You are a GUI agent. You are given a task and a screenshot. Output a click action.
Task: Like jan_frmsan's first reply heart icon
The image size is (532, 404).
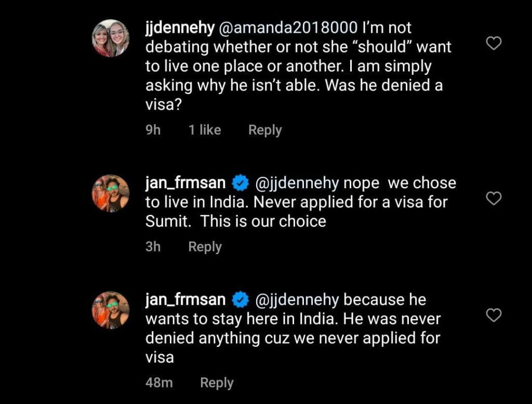(494, 199)
